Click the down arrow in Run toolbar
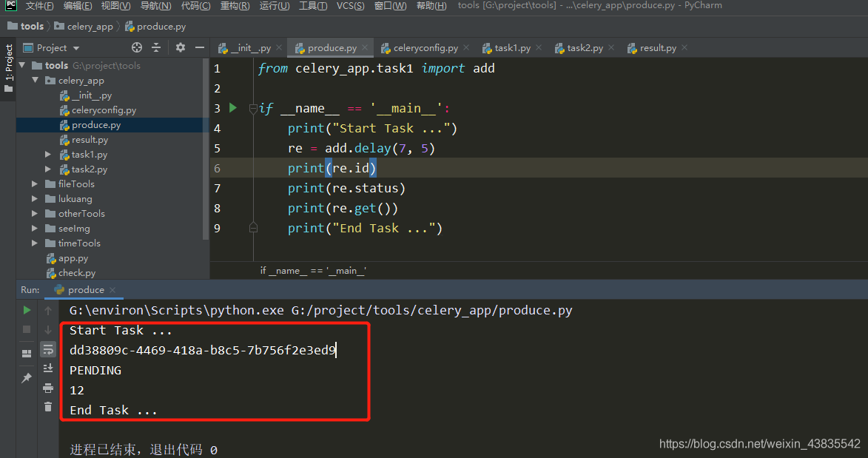Screen dimensions: 868x458 pos(48,330)
